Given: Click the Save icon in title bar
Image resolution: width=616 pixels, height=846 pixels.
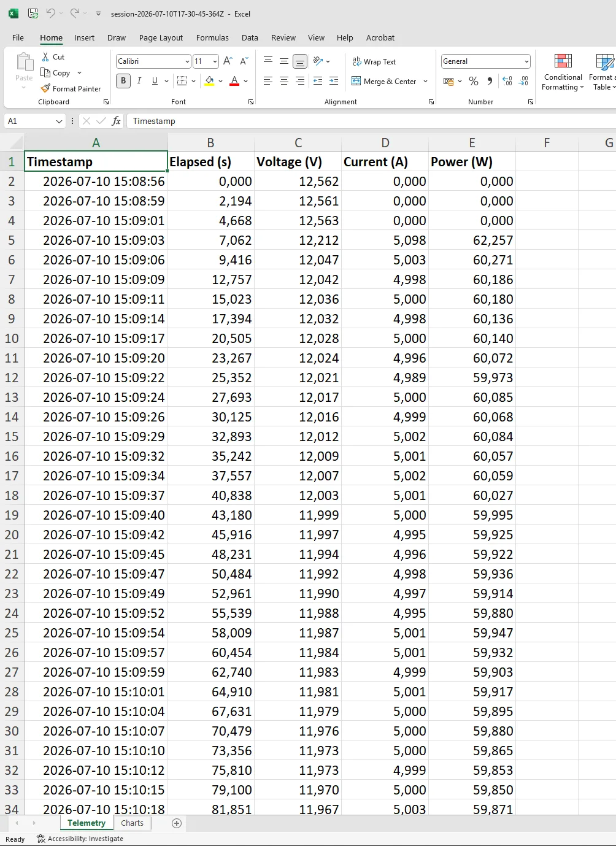Looking at the screenshot, I should (x=33, y=13).
